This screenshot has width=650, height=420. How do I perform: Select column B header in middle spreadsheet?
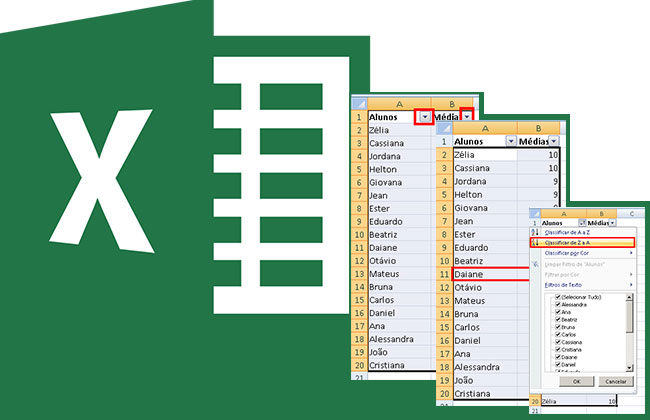pyautogui.click(x=538, y=128)
